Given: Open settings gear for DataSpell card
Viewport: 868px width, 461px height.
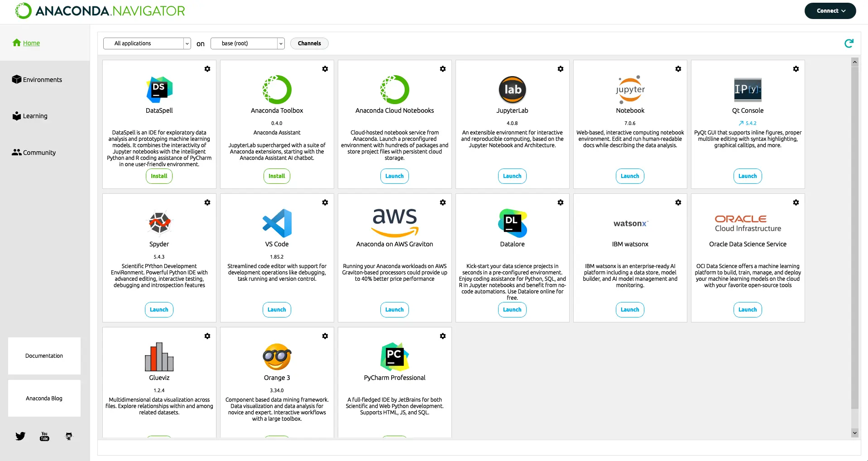Looking at the screenshot, I should coord(207,69).
